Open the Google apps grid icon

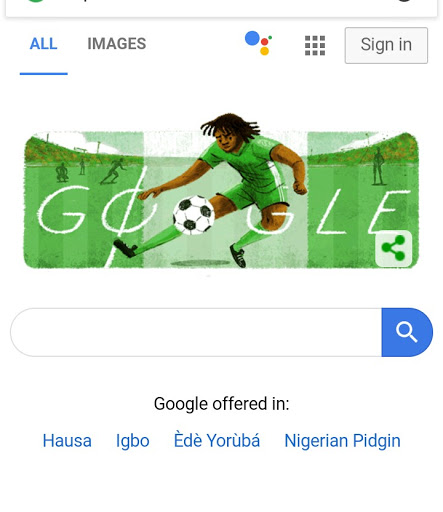click(315, 45)
